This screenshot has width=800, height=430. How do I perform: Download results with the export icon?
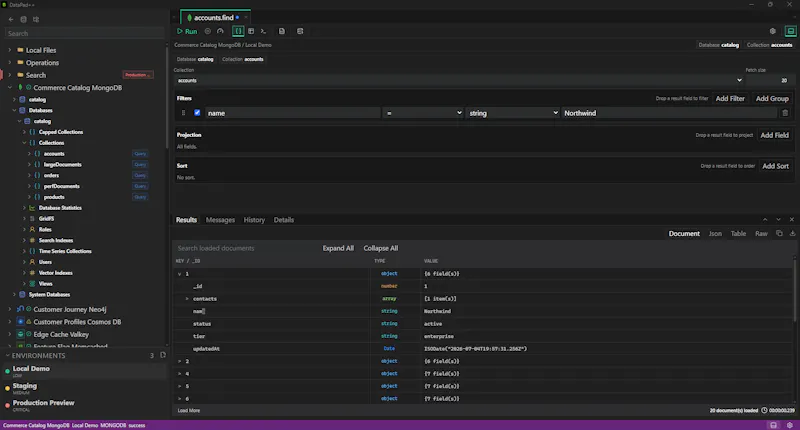(792, 233)
